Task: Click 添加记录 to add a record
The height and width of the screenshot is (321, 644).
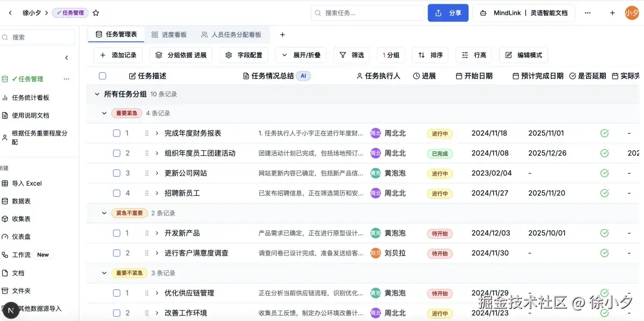Action: 118,55
